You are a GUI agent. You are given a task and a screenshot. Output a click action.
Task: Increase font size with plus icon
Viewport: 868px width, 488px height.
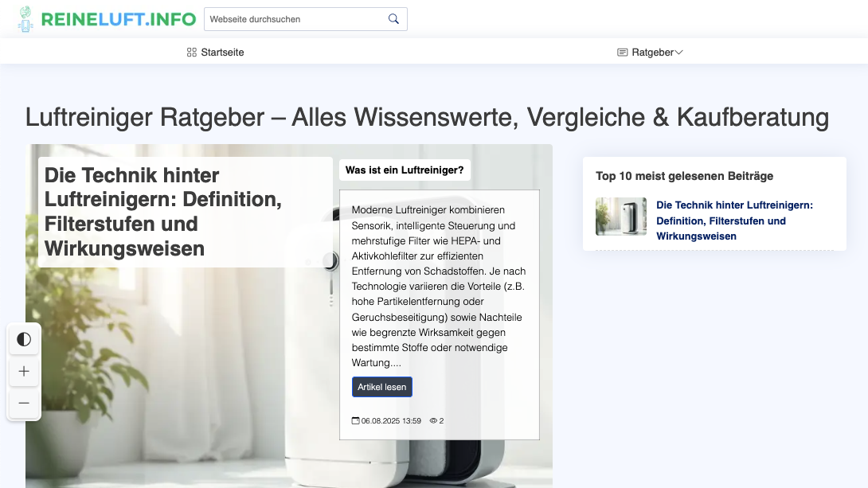[24, 372]
